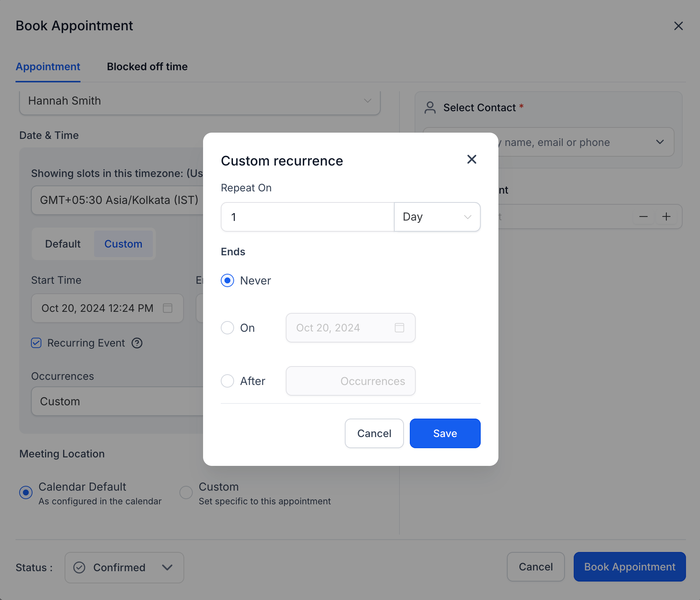Viewport: 700px width, 600px height.
Task: Cancel the custom recurrence dialog
Action: [374, 433]
